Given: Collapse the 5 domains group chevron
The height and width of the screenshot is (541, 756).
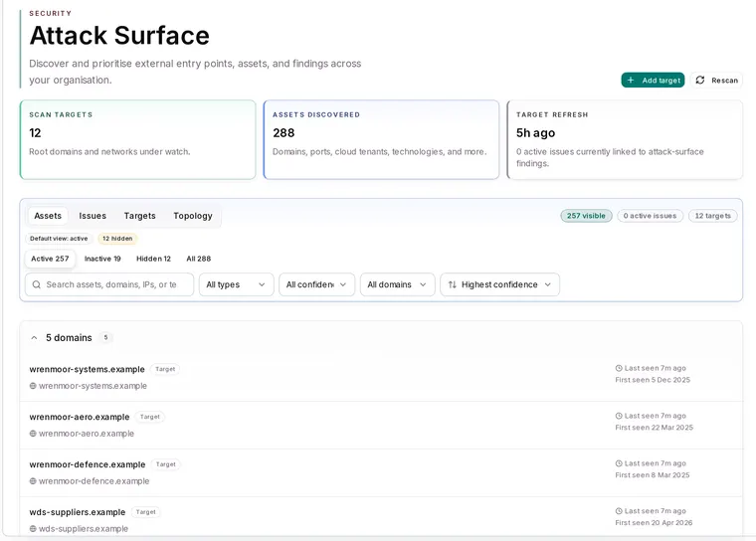Looking at the screenshot, I should [34, 338].
